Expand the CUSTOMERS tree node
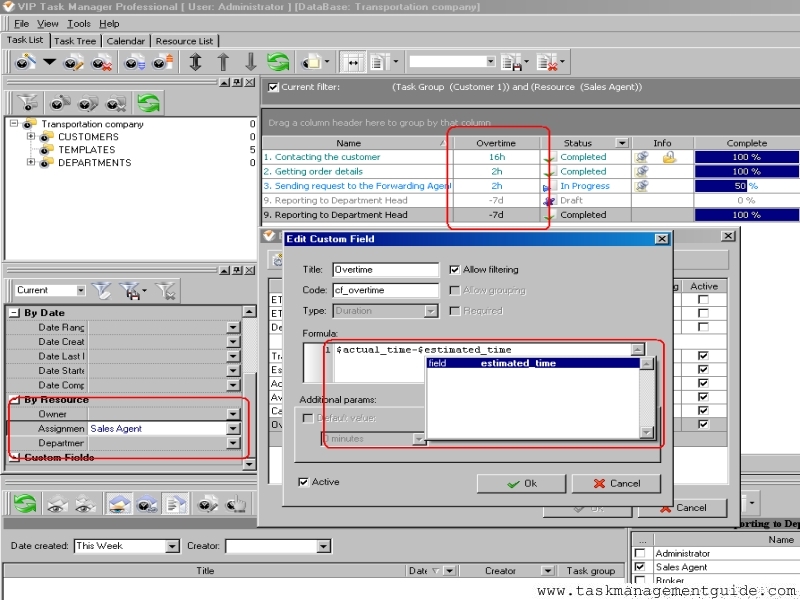The width and height of the screenshot is (800, 600). coord(31,136)
